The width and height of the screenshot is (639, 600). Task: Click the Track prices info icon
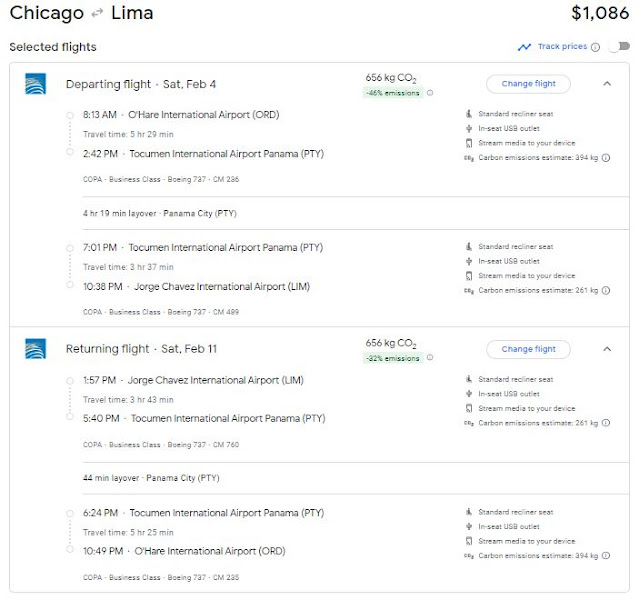coord(595,47)
